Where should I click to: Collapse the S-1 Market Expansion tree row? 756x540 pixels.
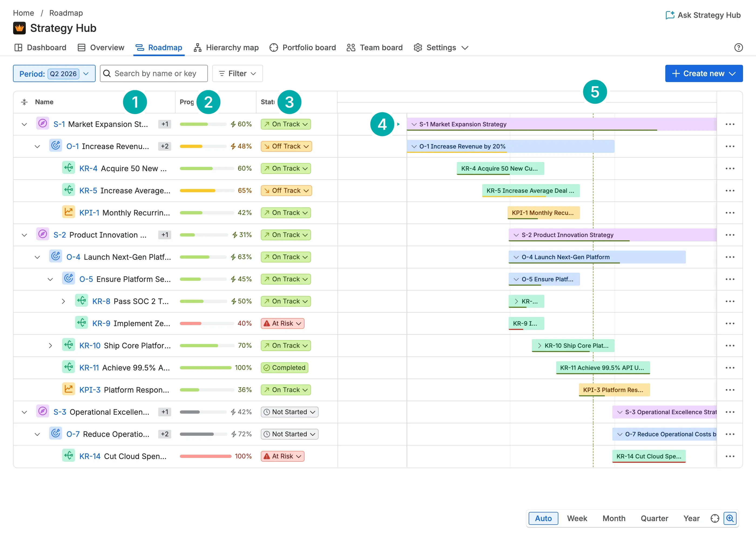pyautogui.click(x=24, y=124)
